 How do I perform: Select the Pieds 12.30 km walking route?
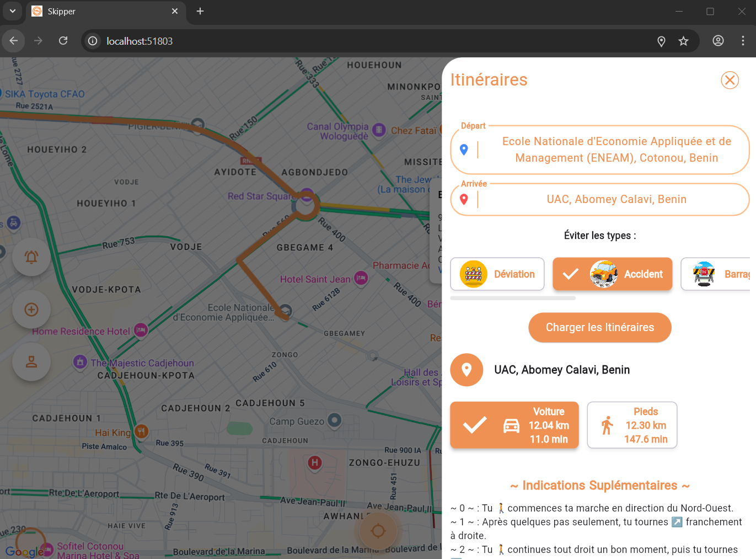tap(632, 425)
